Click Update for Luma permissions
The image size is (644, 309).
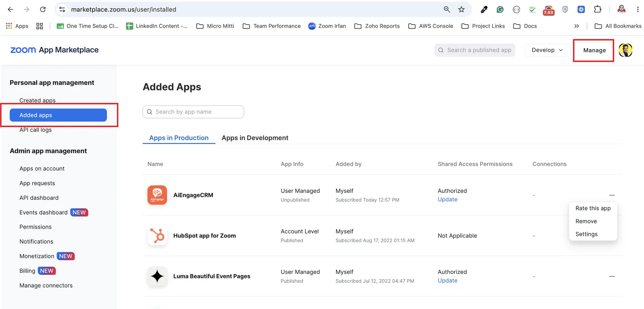point(448,280)
